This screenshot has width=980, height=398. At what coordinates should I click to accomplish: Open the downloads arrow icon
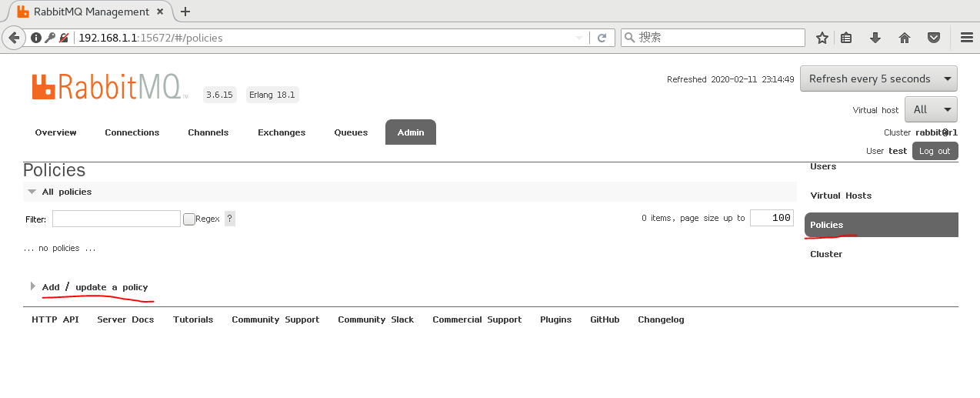[875, 38]
